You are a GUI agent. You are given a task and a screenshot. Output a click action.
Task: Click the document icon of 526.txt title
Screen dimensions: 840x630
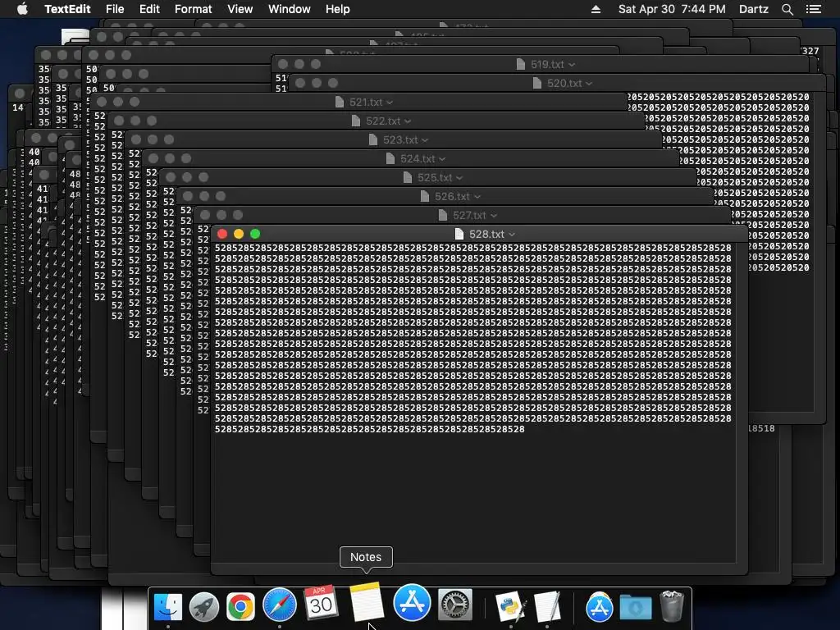tap(425, 197)
